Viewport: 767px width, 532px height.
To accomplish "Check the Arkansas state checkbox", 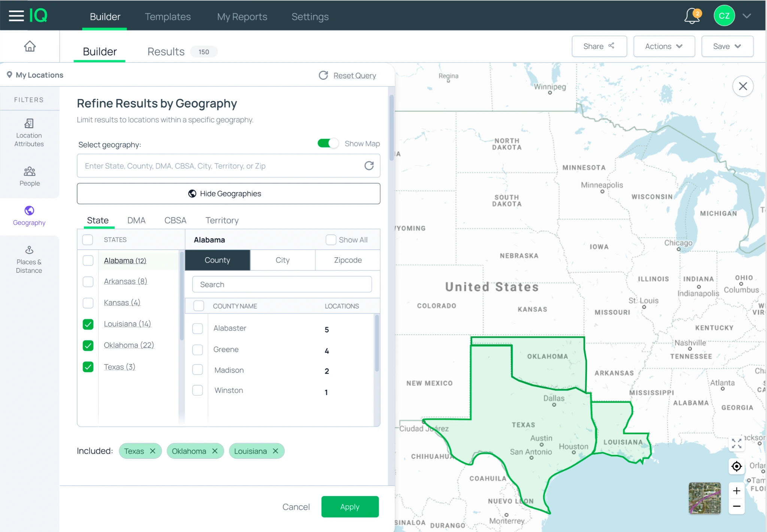I will click(88, 282).
